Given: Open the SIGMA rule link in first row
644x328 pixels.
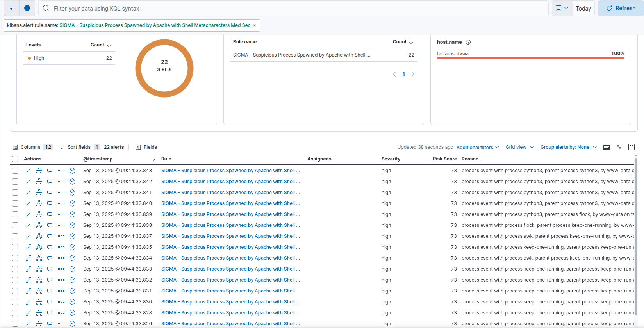Looking at the screenshot, I should tap(230, 171).
